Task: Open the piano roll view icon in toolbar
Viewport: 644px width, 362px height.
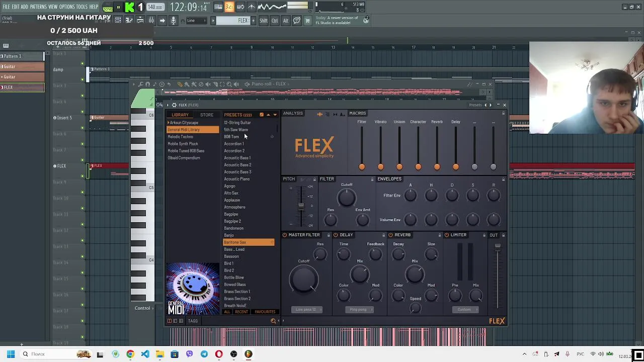Action: coord(129,20)
